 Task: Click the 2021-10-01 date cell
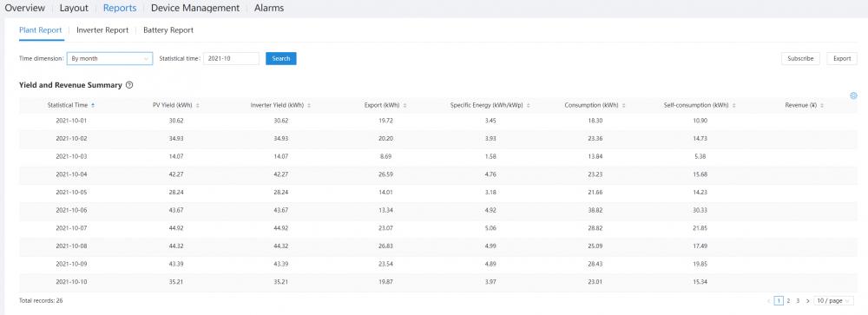pos(71,120)
